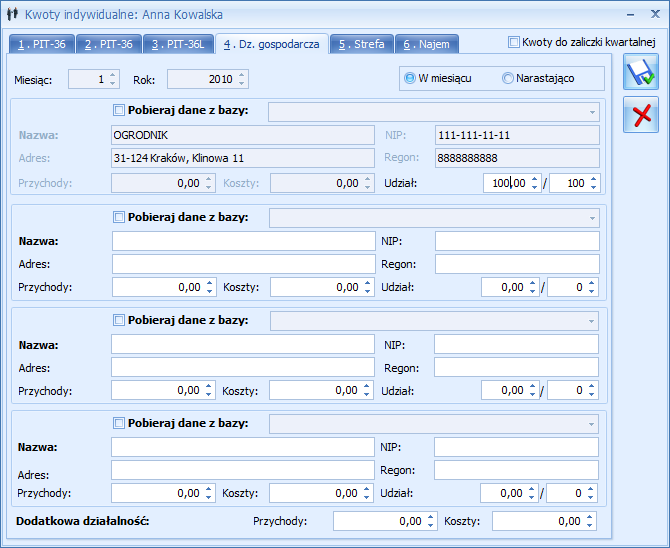Click Przychody field in the OGRODNIK section
670x548 pixels.
click(x=163, y=183)
